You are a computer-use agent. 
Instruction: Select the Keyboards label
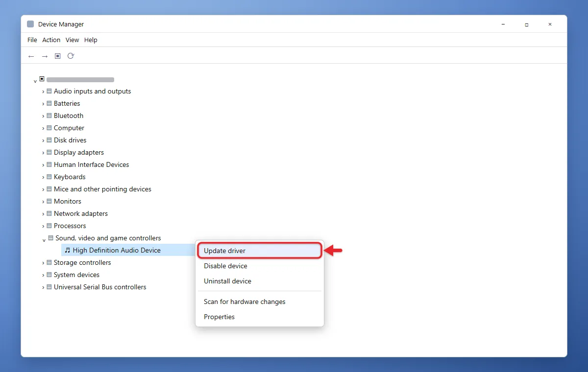tap(70, 177)
